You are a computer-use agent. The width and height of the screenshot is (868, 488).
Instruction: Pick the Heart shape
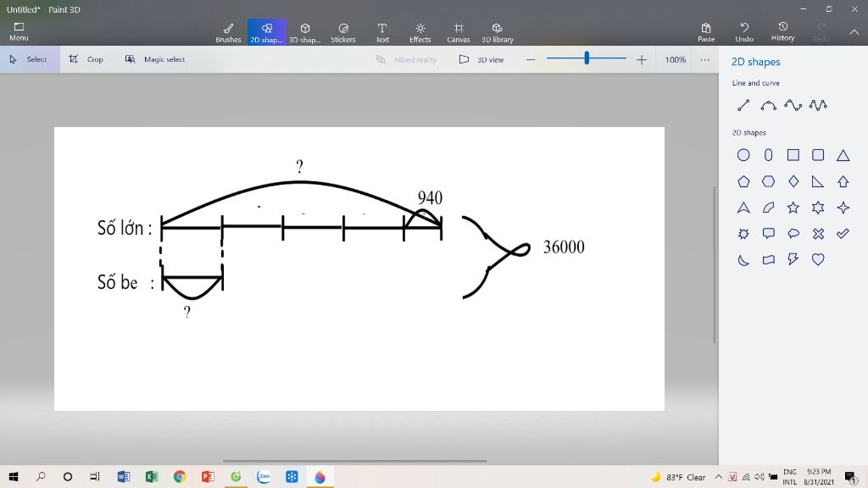coord(818,259)
